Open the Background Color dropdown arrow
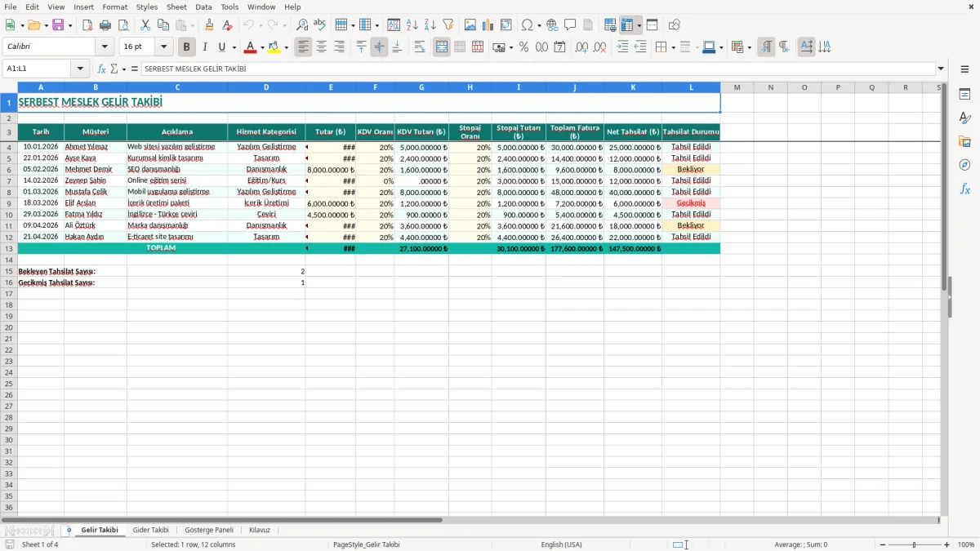Viewport: 980px width, 551px height. [x=286, y=47]
